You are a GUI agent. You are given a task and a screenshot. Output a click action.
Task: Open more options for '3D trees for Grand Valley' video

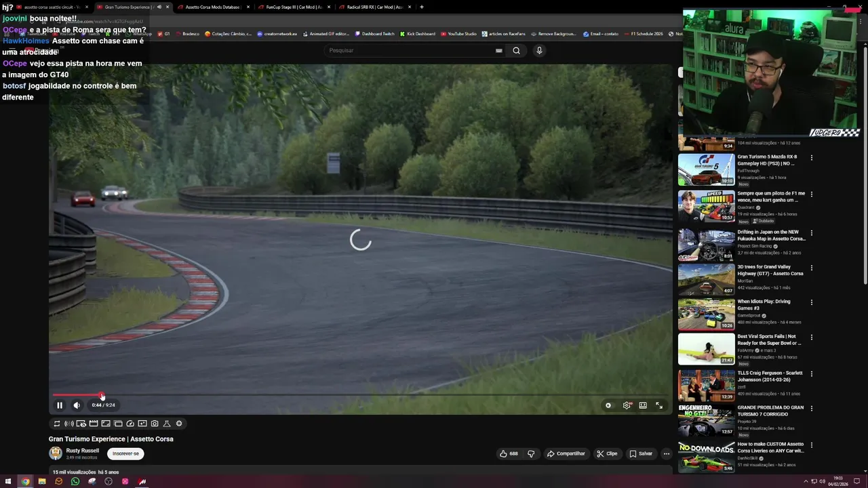(x=811, y=268)
